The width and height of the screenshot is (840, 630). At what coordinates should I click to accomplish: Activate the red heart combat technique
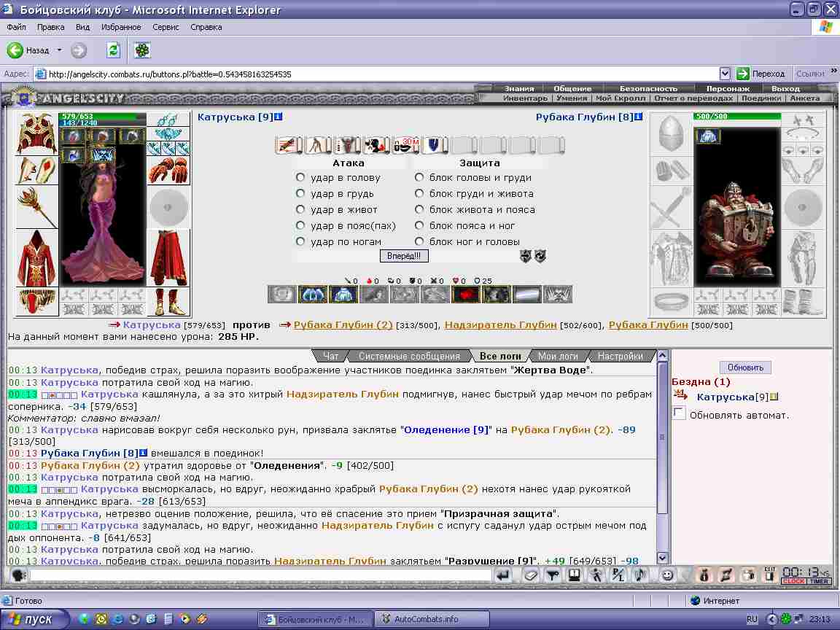pyautogui.click(x=465, y=294)
